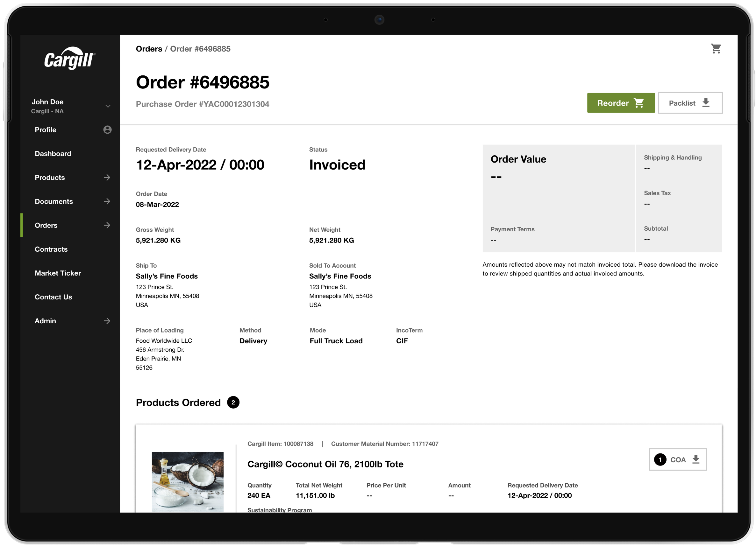Image resolution: width=756 pixels, height=546 pixels.
Task: Click download arrow icon on Packlist button
Action: click(x=706, y=102)
